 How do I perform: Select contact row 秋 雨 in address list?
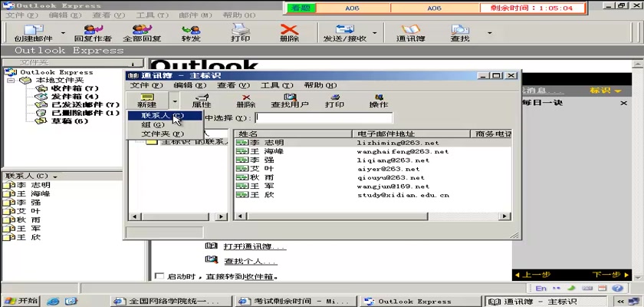click(x=373, y=177)
